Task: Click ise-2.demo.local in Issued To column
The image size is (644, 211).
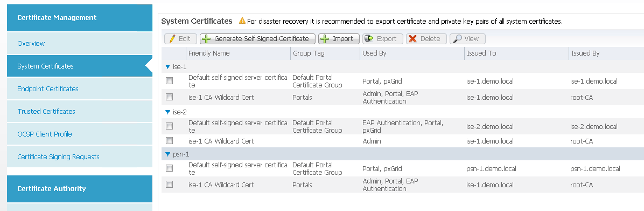Action: [x=490, y=126]
